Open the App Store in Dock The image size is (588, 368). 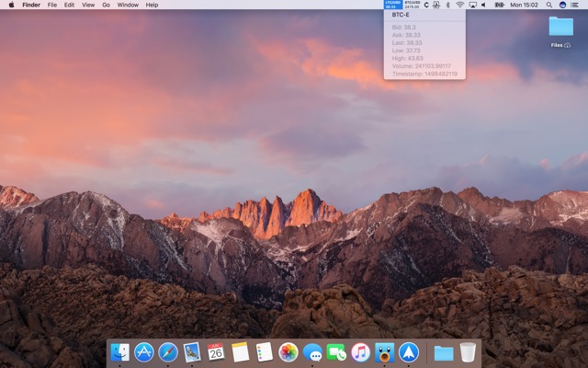tap(144, 352)
